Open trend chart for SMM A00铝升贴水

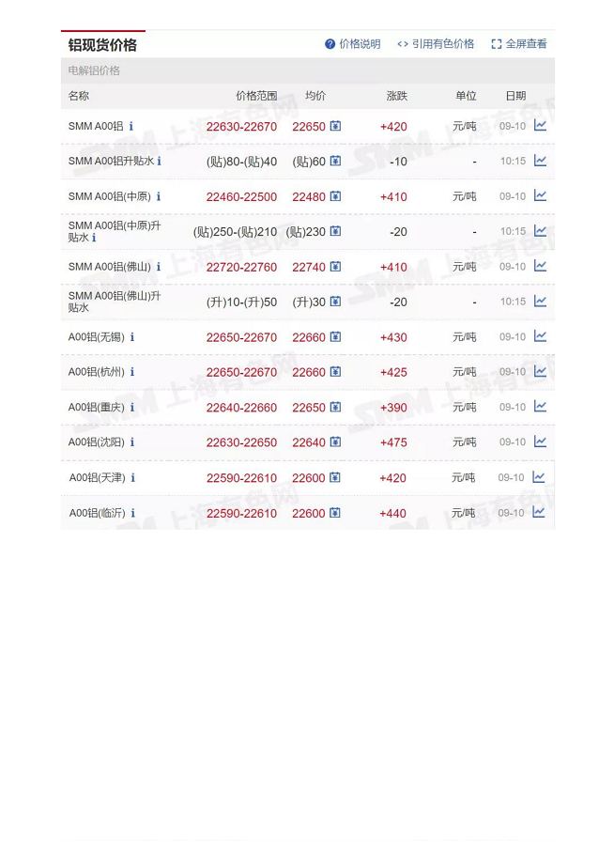540,161
